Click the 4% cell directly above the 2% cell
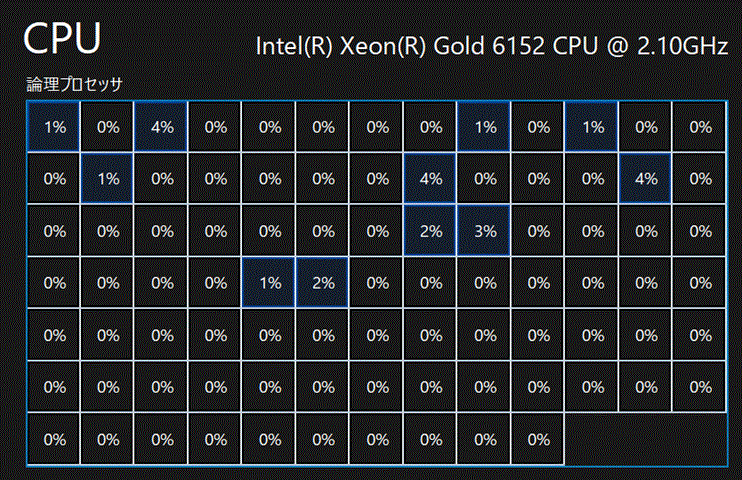 [431, 179]
